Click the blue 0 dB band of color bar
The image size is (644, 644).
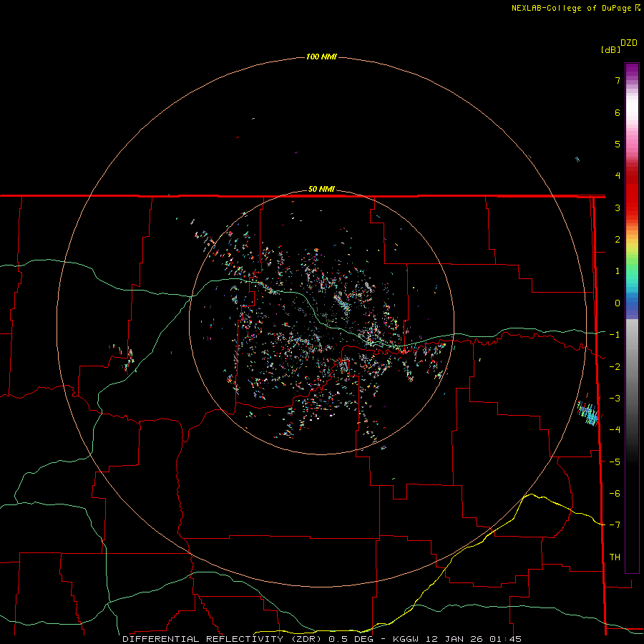(x=632, y=304)
